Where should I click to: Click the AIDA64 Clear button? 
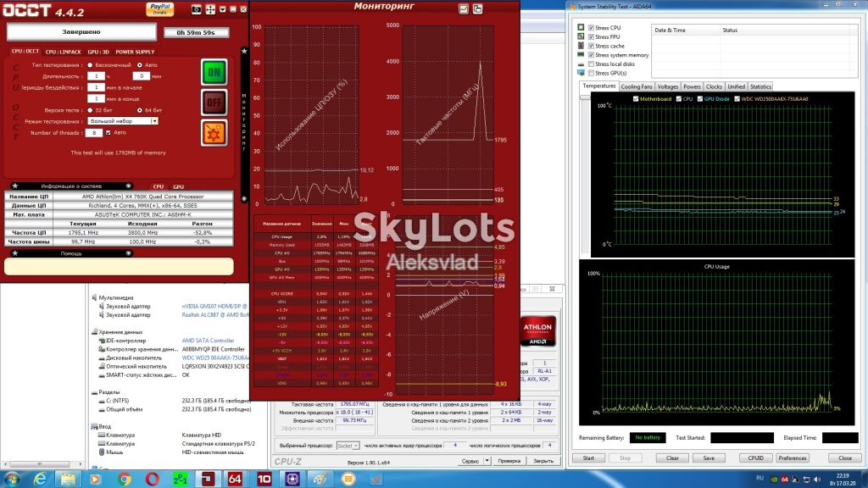coord(672,458)
